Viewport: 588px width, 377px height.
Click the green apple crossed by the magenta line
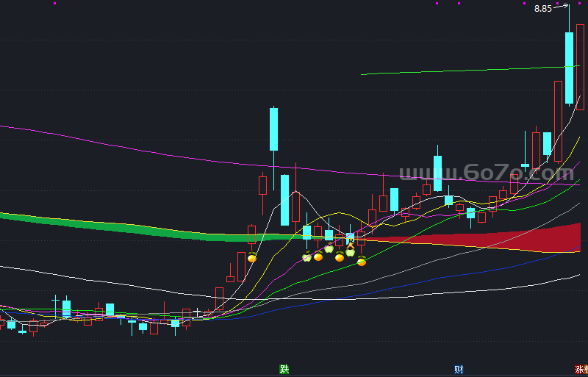click(x=306, y=257)
